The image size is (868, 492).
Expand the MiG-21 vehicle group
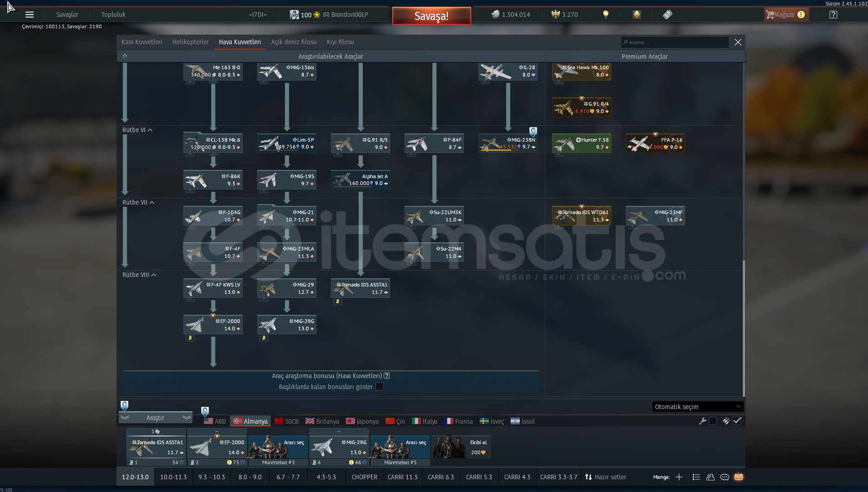point(286,227)
